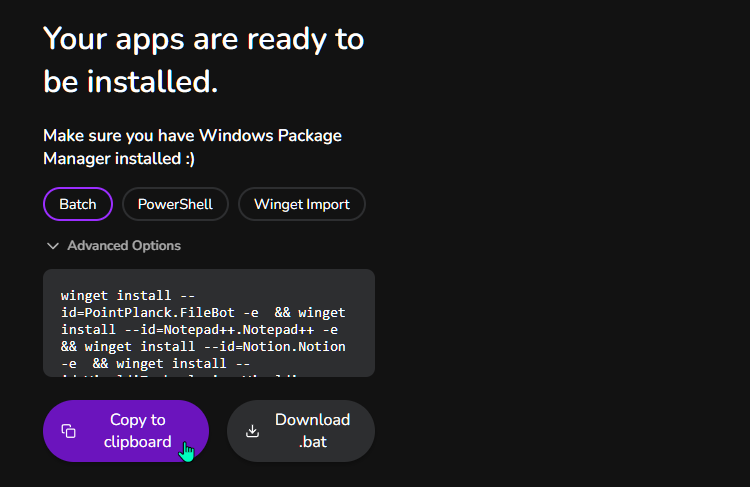Click the "Manager installed :)" text line
This screenshot has width=750, height=487.
[x=119, y=159]
